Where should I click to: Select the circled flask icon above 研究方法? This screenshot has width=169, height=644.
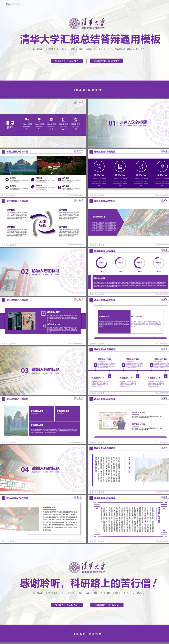coord(162,166)
